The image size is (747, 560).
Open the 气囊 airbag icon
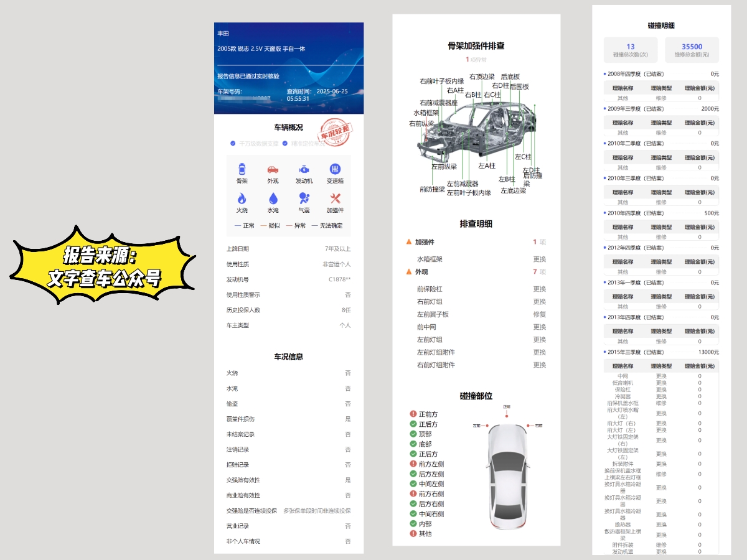304,198
